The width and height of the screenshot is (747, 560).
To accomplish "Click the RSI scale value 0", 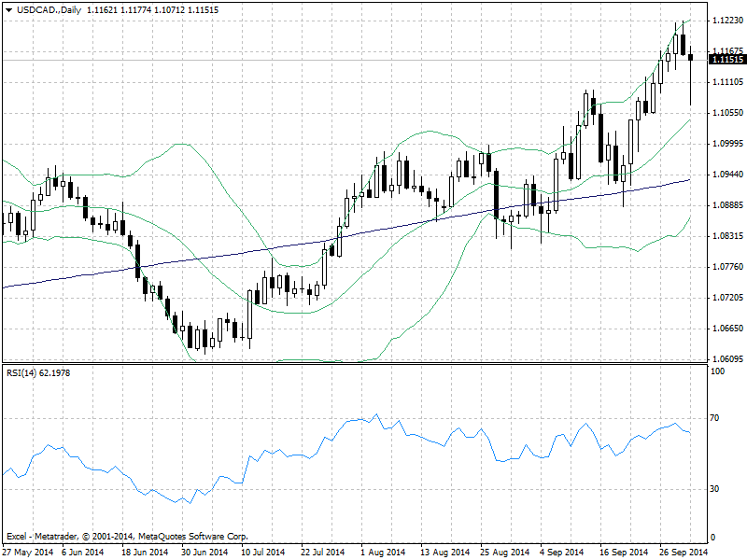I will 712,538.
